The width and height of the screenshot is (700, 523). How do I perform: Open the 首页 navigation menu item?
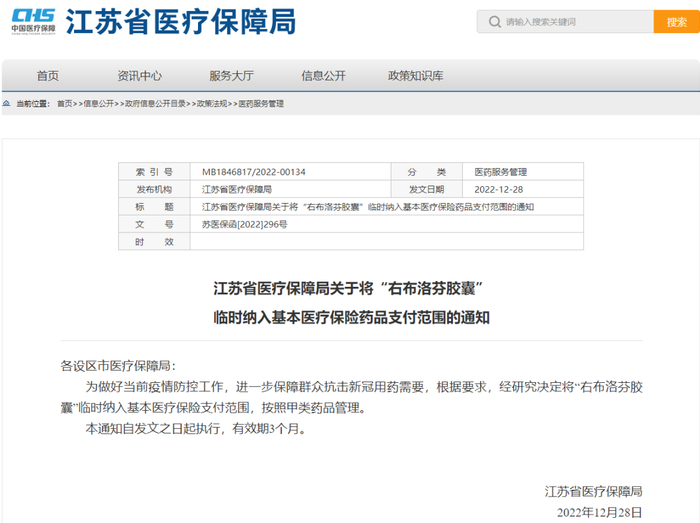tap(48, 76)
